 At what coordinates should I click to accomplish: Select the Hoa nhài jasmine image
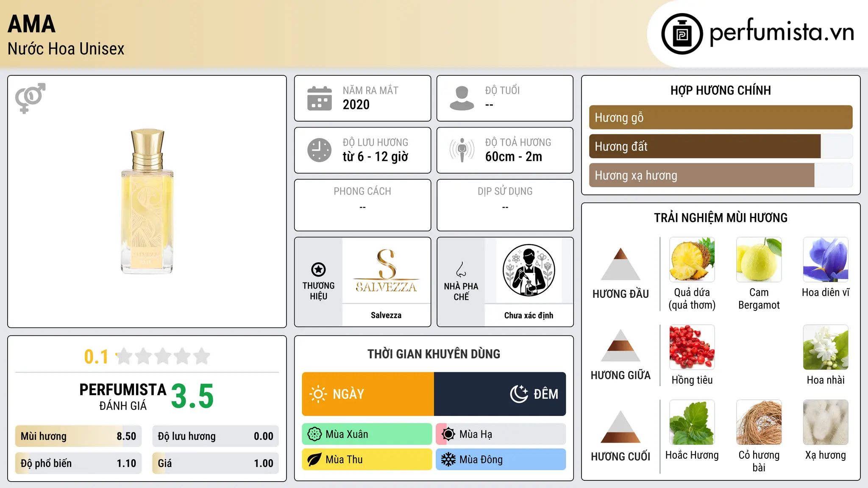point(826,347)
